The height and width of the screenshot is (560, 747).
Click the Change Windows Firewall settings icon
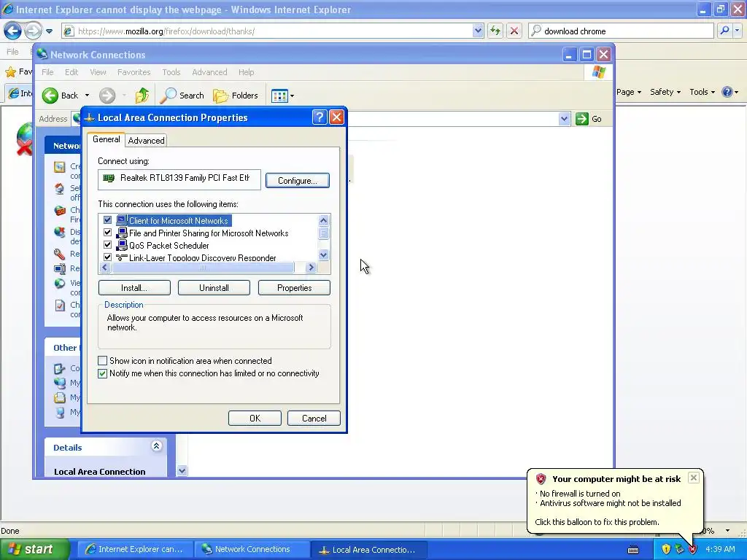coord(60,210)
